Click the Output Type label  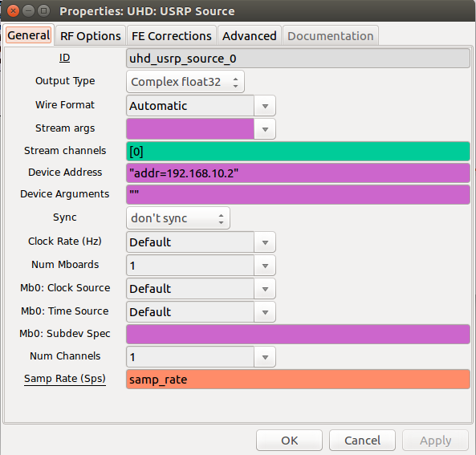tap(65, 81)
